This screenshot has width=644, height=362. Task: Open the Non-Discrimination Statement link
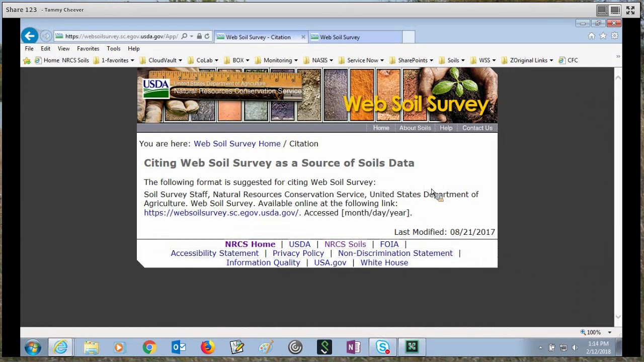(395, 253)
